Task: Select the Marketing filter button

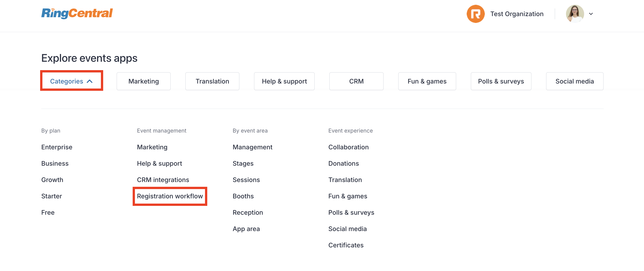Action: coord(144,81)
